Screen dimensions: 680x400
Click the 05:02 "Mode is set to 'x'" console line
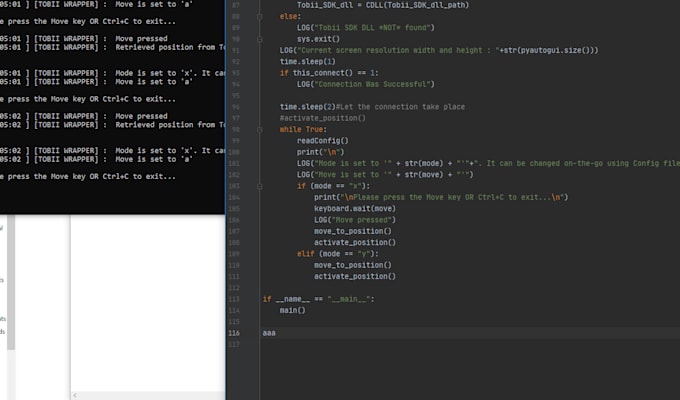[112, 151]
